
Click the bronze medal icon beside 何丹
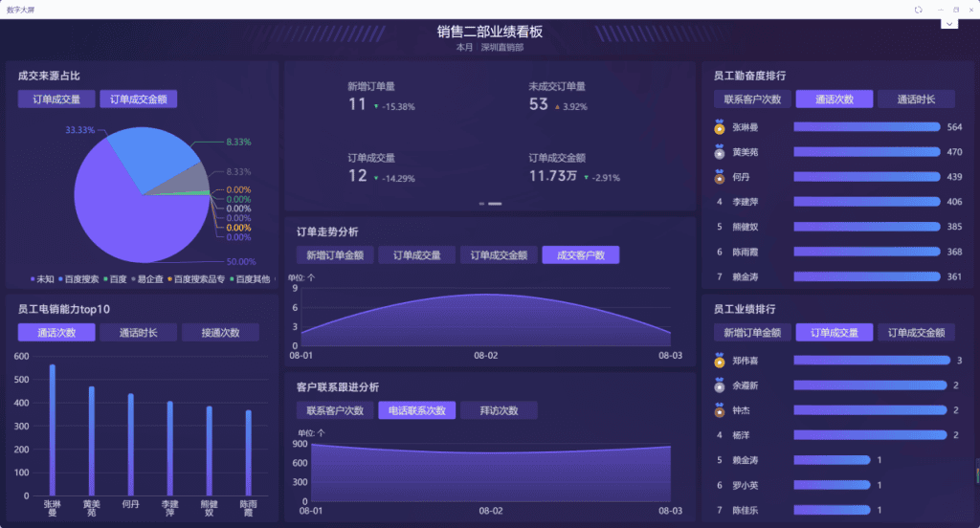pyautogui.click(x=720, y=177)
